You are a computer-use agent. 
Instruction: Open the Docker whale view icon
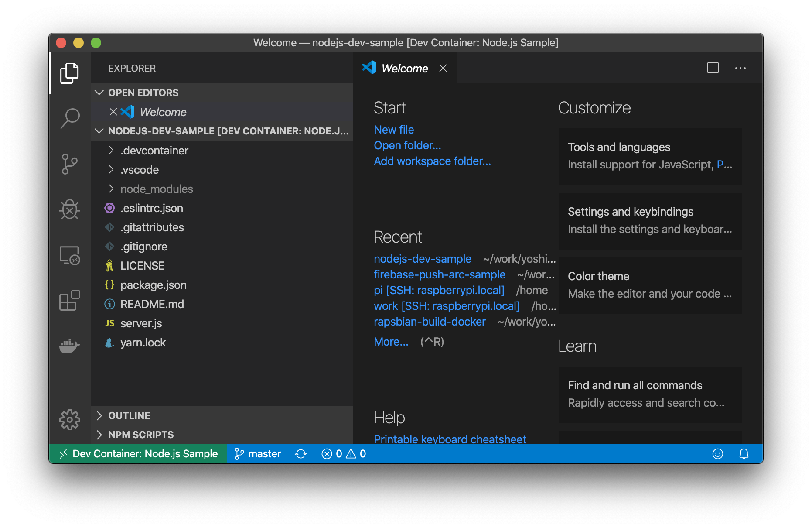pyautogui.click(x=70, y=346)
